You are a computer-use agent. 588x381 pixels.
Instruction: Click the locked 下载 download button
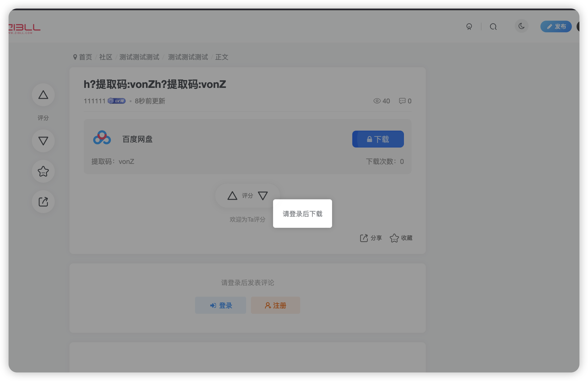click(x=378, y=139)
